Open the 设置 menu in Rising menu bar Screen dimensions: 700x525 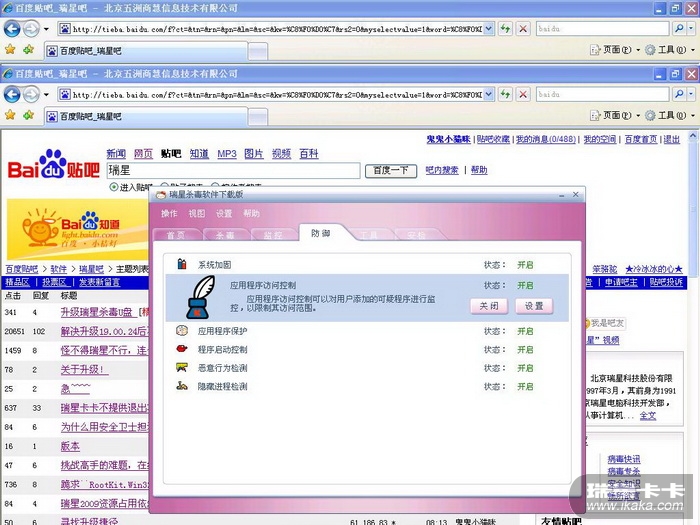[x=224, y=213]
